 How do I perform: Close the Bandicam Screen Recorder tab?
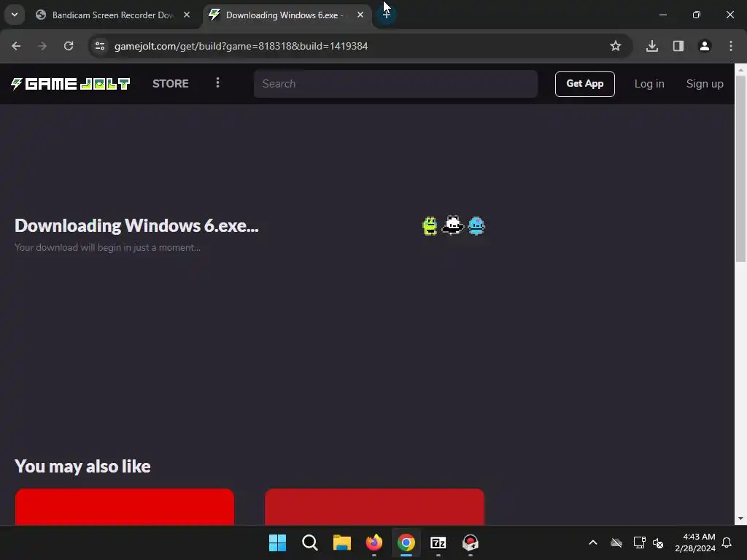(x=187, y=15)
